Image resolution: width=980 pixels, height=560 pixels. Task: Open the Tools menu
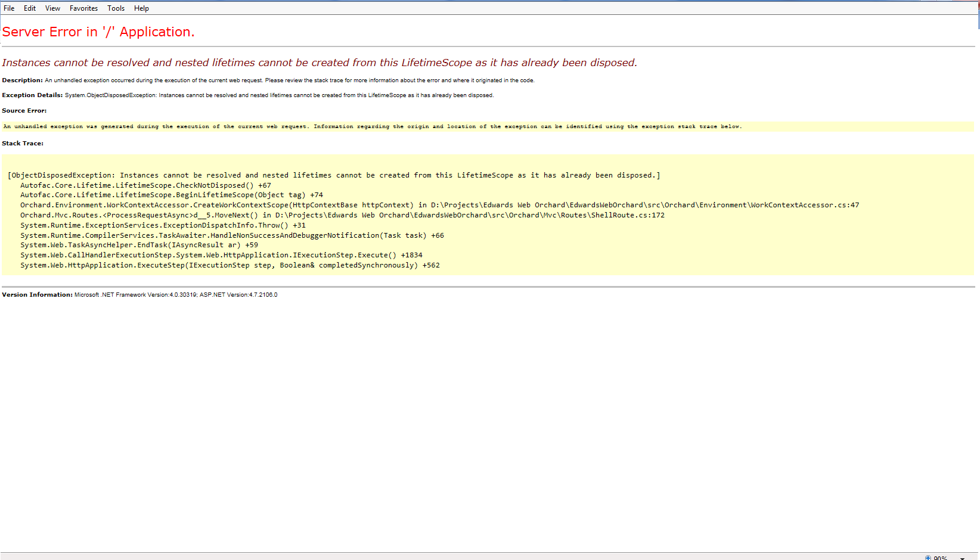[x=116, y=8]
